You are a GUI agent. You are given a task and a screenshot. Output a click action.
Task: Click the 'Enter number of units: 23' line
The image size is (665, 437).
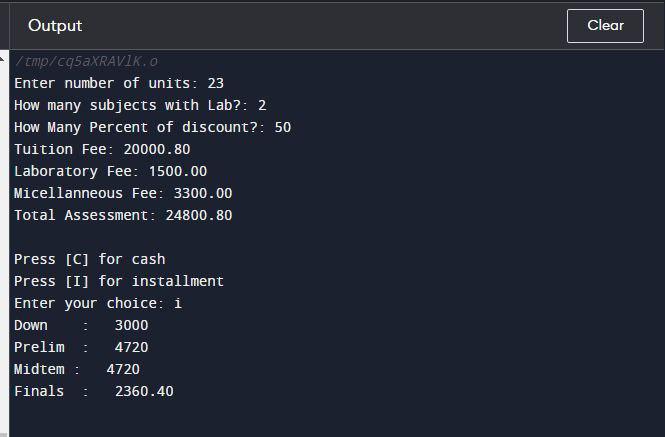pos(119,83)
